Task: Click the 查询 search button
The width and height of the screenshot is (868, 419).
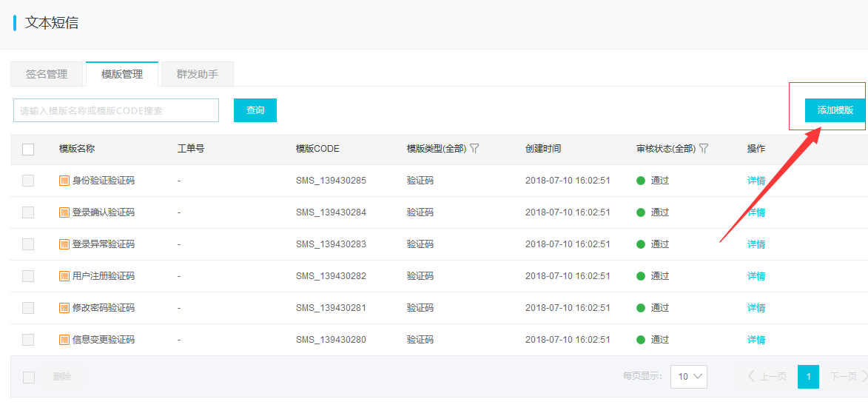Action: coord(255,110)
